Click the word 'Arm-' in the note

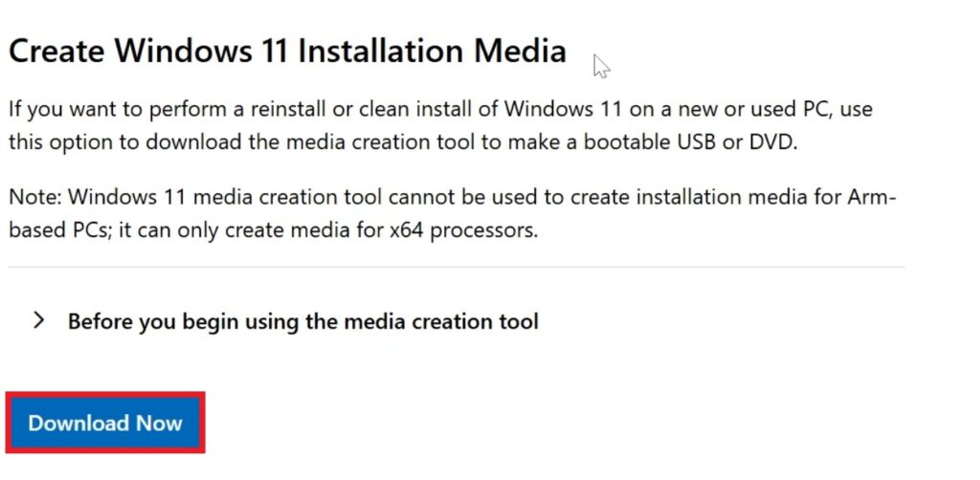pyautogui.click(x=875, y=198)
